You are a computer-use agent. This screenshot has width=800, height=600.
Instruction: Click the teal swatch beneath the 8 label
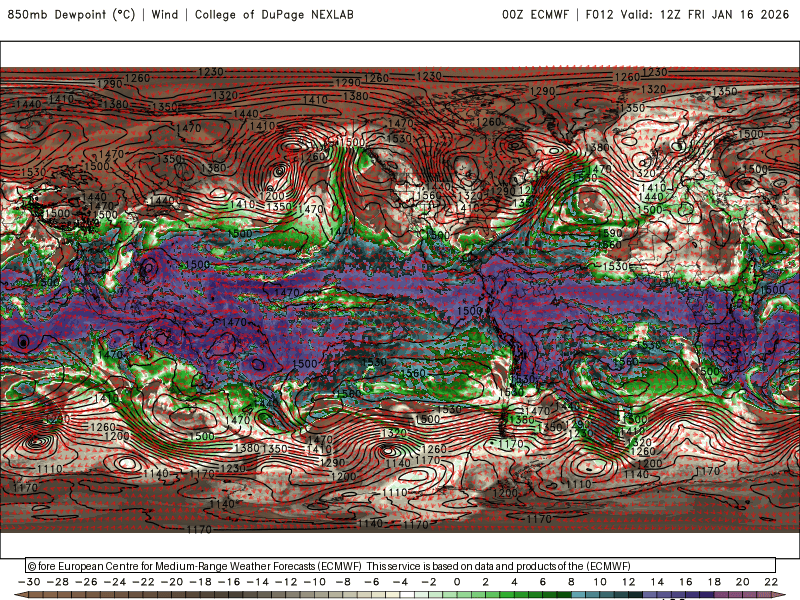pyautogui.click(x=579, y=595)
